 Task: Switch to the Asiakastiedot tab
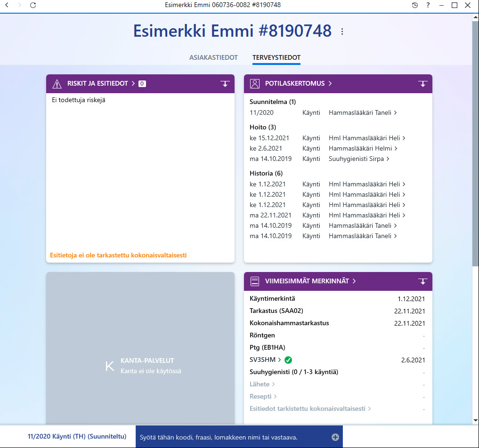point(213,57)
